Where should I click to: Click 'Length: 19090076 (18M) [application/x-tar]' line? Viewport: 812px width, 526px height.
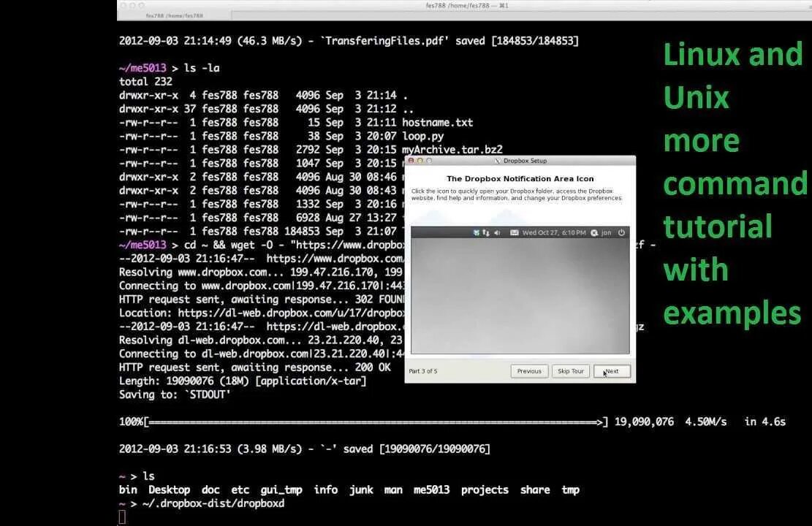click(243, 381)
